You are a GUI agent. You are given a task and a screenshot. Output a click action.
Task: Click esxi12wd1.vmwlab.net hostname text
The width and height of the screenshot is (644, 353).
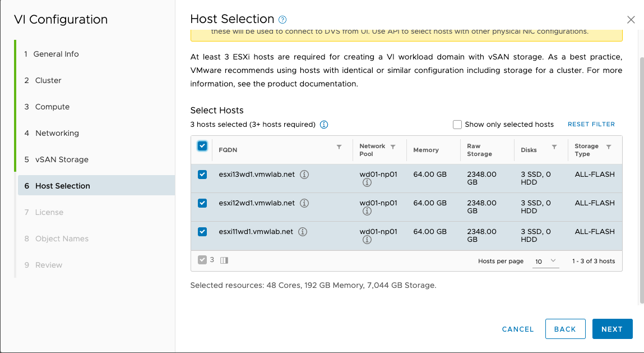[257, 203]
